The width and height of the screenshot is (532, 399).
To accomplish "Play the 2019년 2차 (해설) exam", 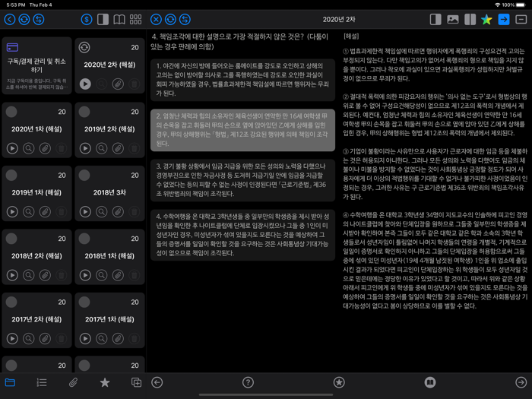I will 85,148.
